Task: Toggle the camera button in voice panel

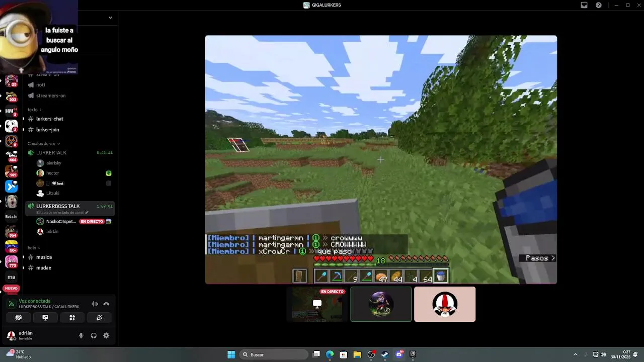Action: (x=18, y=318)
